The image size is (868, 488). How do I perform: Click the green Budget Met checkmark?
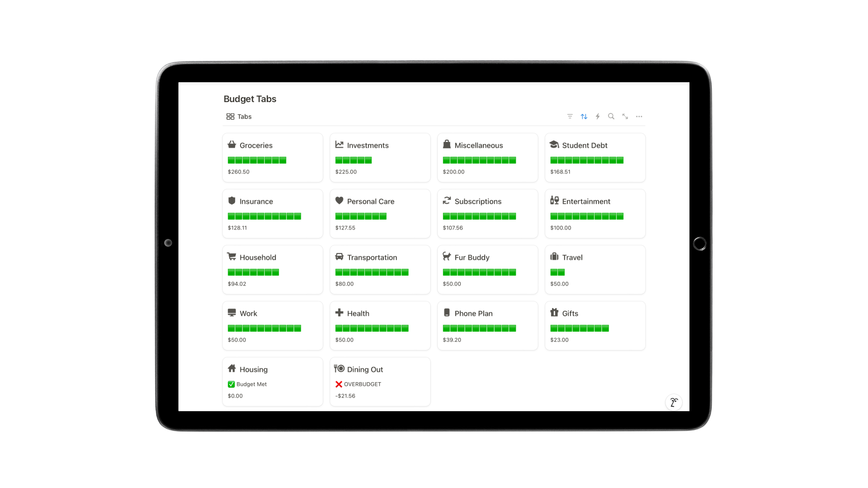[x=231, y=384]
